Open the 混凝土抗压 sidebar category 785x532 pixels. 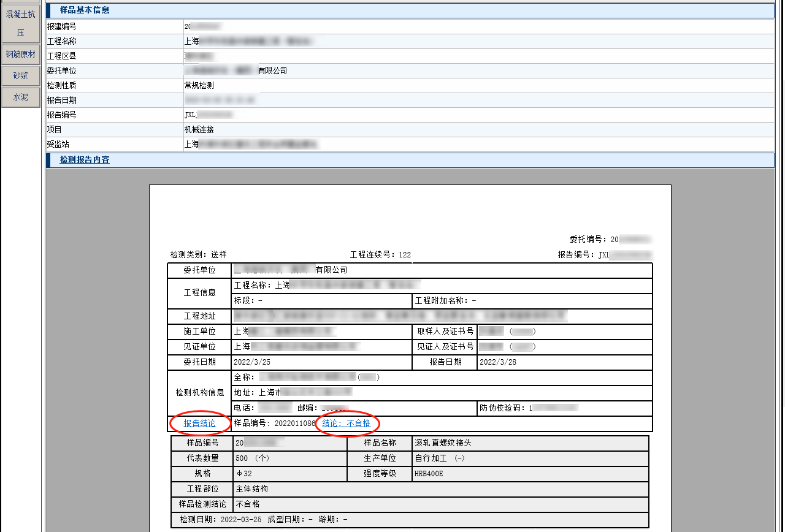pos(20,23)
